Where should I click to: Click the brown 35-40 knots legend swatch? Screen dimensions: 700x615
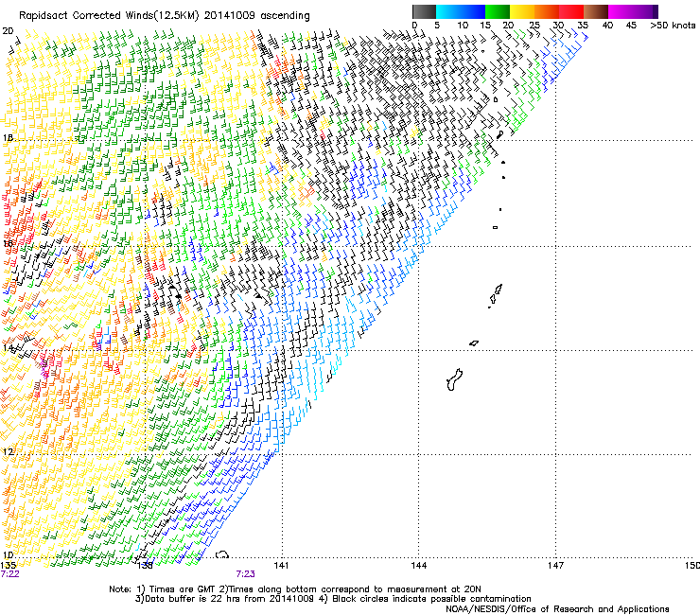(x=595, y=11)
